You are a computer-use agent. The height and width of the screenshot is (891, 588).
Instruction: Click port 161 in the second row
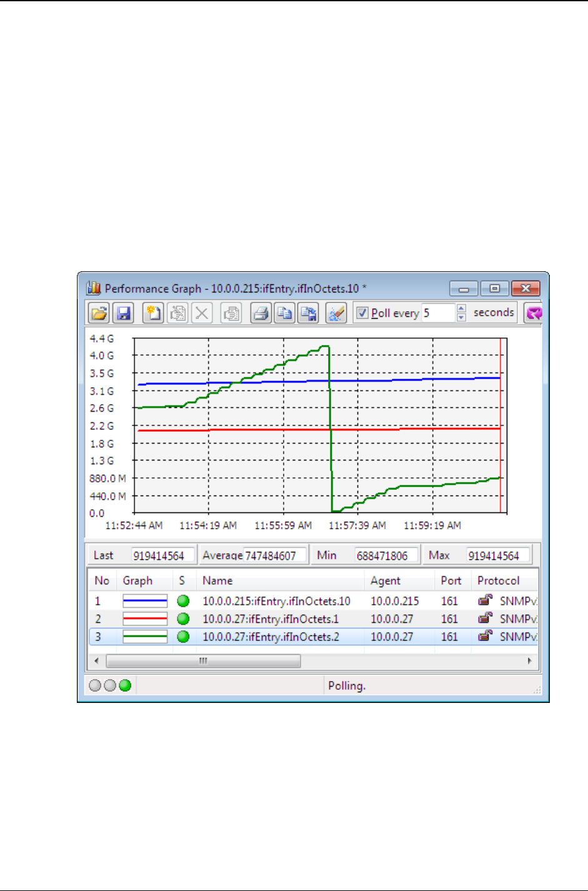point(449,619)
